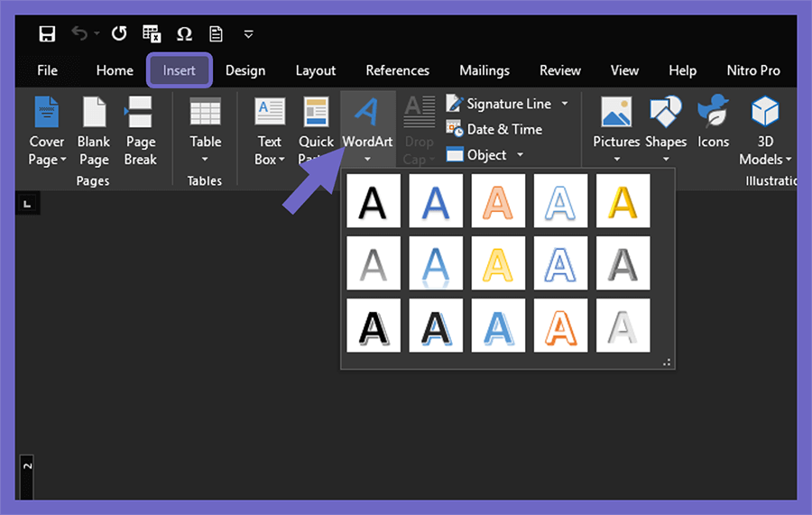This screenshot has height=515, width=812.
Task: Choose blue fill with reflection WordArt style
Action: point(436,263)
